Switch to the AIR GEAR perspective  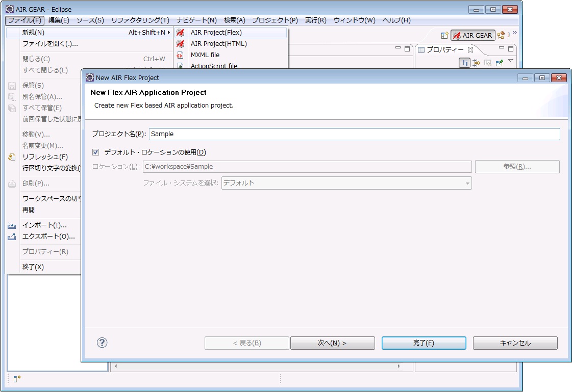click(x=473, y=35)
